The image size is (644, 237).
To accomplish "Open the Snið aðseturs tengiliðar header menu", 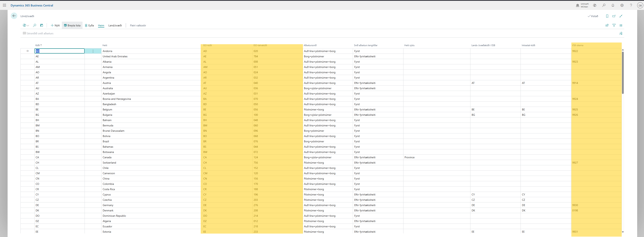I will click(x=366, y=45).
